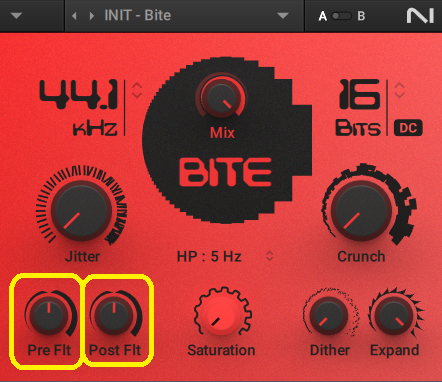442x382 pixels.
Task: Click the Mix knob
Action: tap(221, 97)
